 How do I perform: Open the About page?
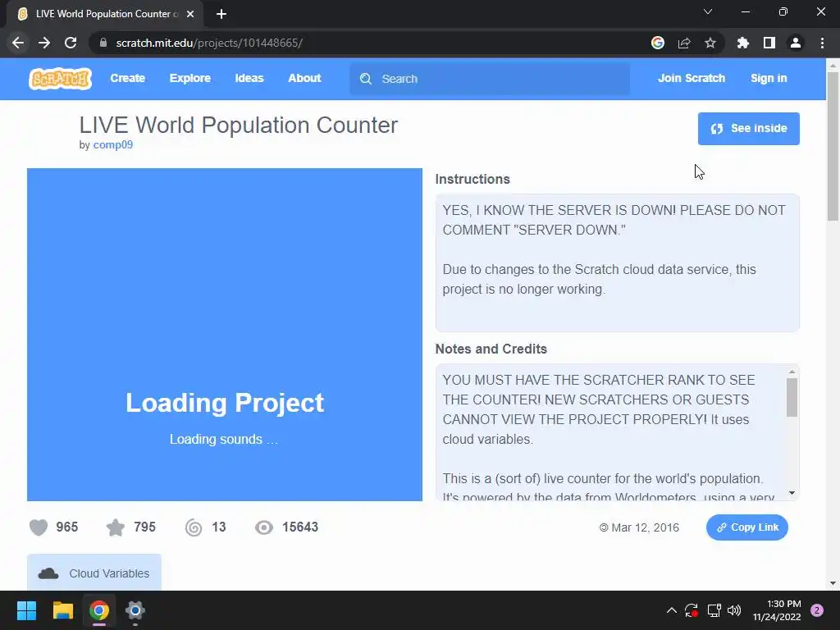[x=304, y=78]
